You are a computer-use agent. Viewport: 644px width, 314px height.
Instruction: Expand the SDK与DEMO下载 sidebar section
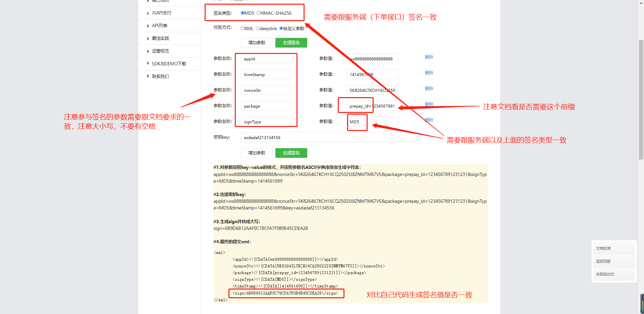coord(169,64)
